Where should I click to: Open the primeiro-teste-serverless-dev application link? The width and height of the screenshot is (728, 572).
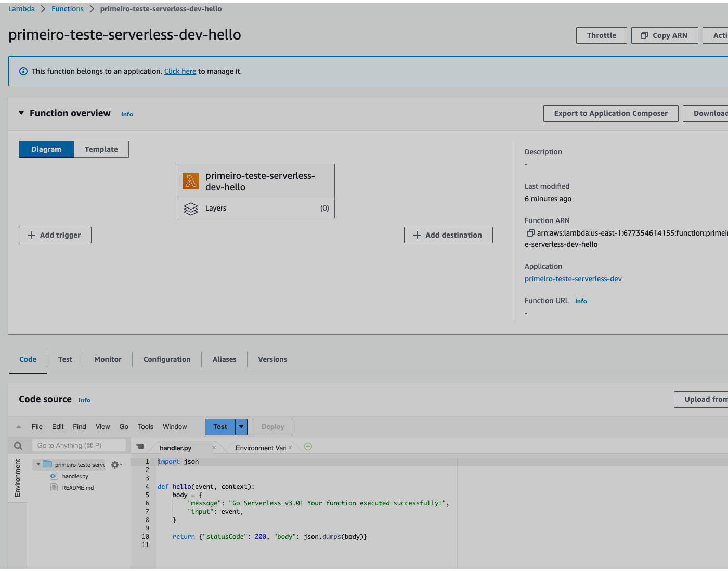click(x=573, y=279)
